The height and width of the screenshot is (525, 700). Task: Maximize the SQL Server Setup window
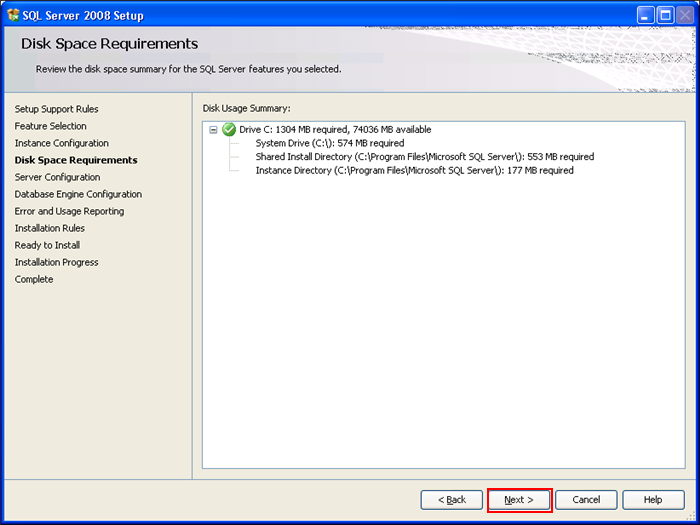click(665, 16)
